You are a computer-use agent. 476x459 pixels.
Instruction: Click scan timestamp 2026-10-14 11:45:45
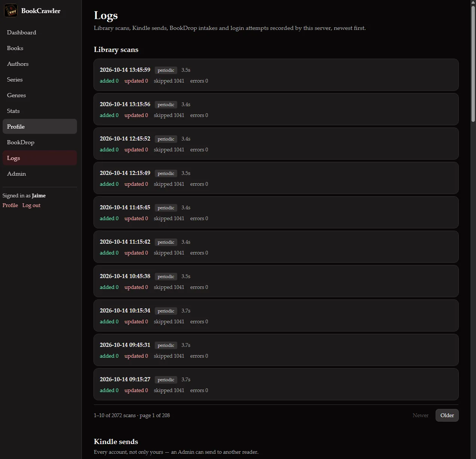tap(125, 207)
